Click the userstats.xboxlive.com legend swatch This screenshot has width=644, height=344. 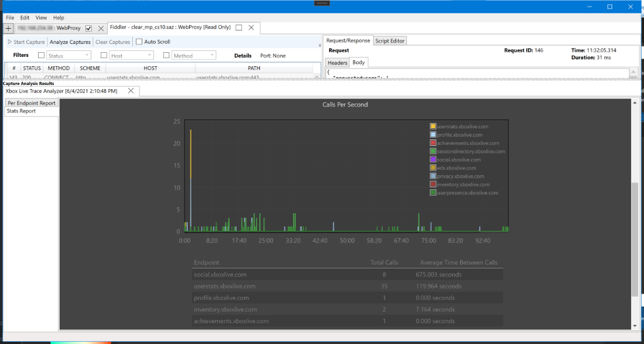tap(433, 127)
